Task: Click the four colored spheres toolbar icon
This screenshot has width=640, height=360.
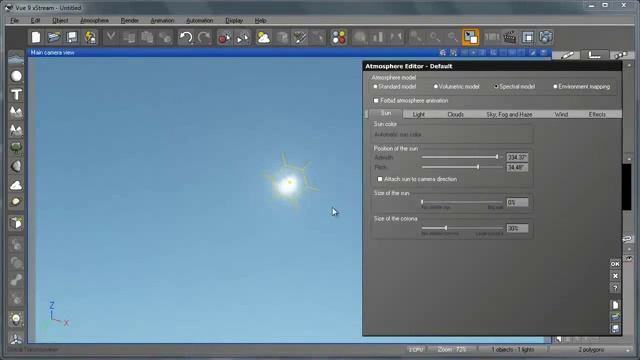Action: tap(338, 38)
